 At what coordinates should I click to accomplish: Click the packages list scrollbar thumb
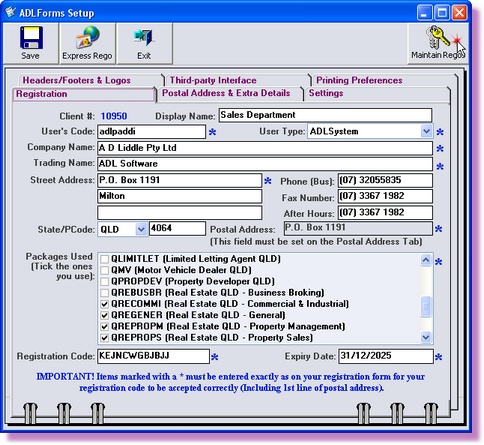point(426,306)
